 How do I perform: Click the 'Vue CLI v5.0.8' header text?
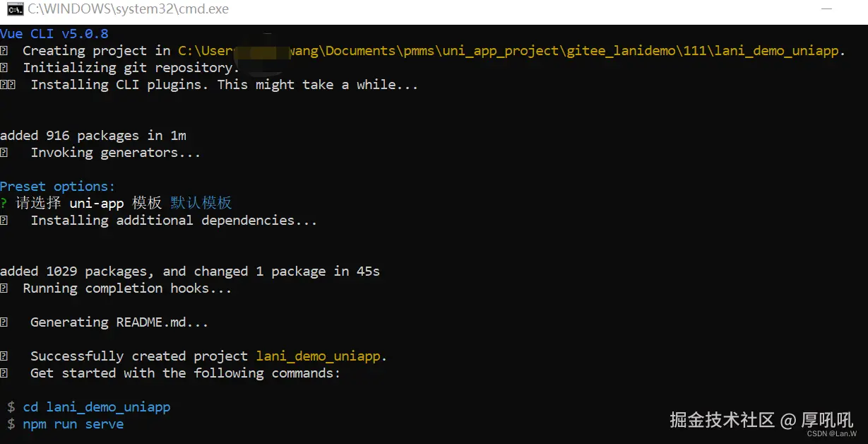click(x=54, y=33)
